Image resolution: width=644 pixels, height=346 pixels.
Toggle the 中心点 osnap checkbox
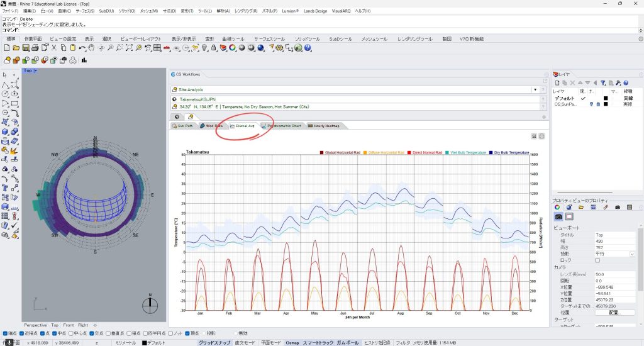click(72, 333)
